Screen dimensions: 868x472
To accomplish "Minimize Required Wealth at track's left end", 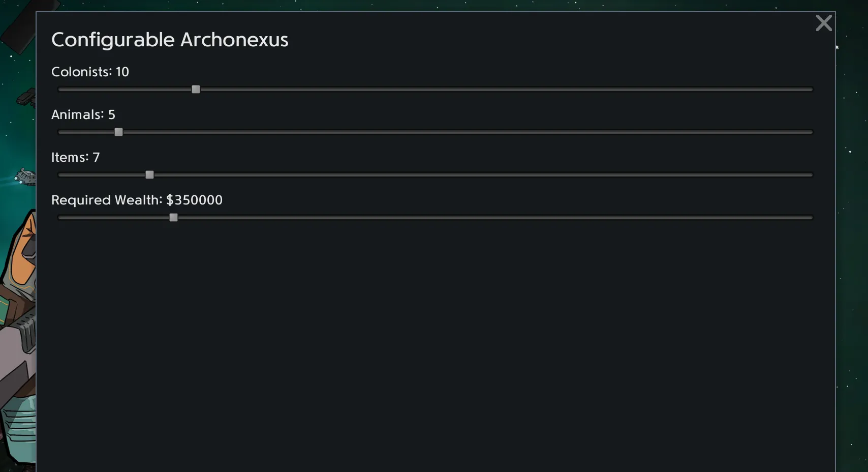I will click(60, 218).
